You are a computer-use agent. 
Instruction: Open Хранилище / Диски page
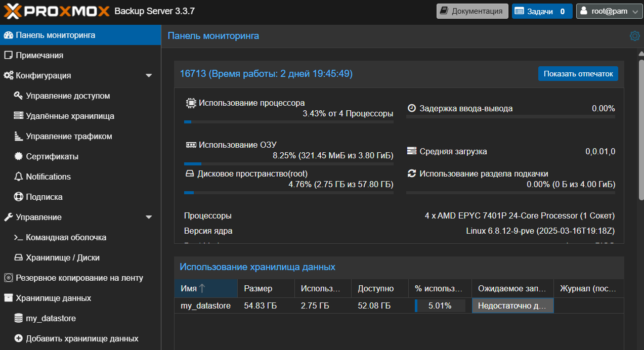80,258
